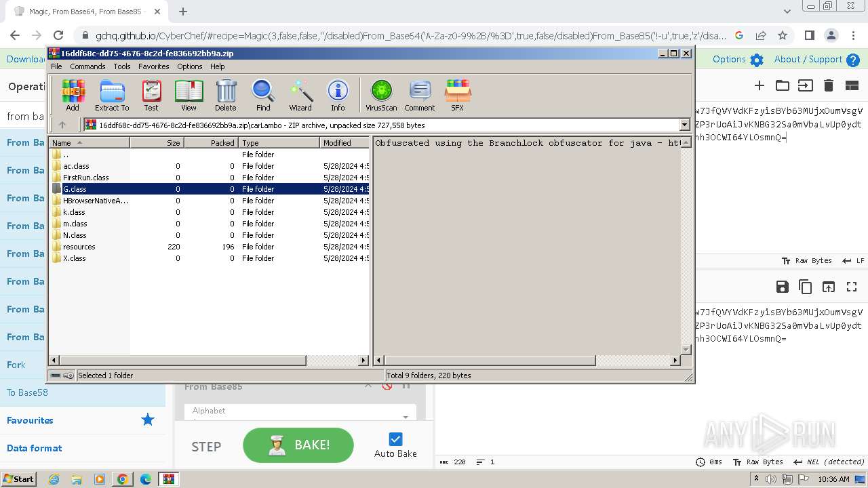Select the resources folder
The height and width of the screenshot is (488, 868).
click(x=209, y=247)
